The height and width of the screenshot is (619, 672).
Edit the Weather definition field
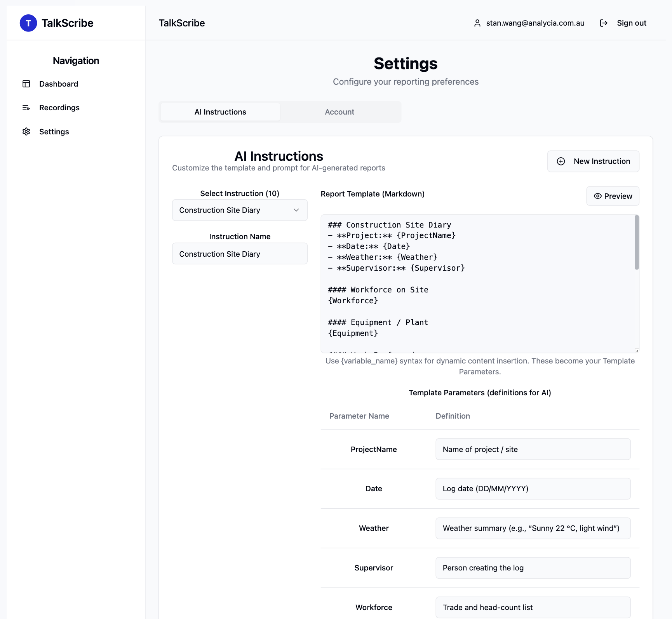[x=533, y=528]
